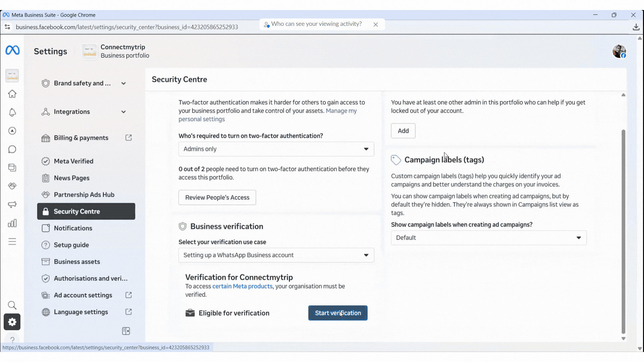Open notifications bell icon in left rail
The image size is (644, 362).
point(12,113)
